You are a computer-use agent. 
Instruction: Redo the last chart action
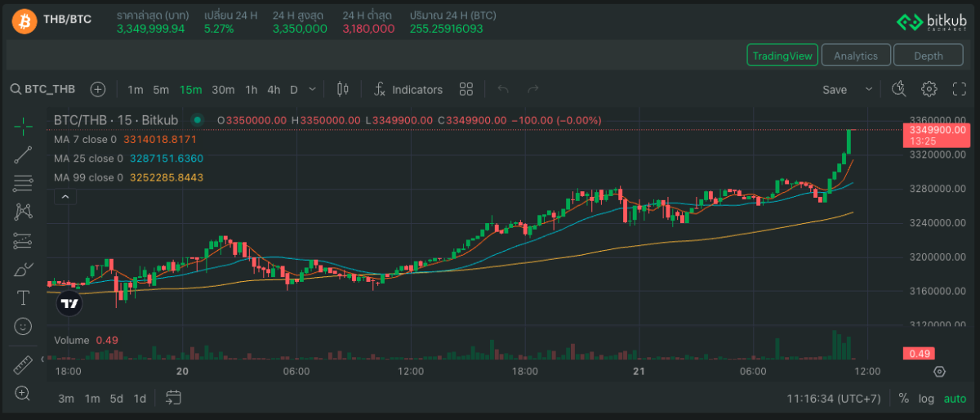click(x=533, y=89)
